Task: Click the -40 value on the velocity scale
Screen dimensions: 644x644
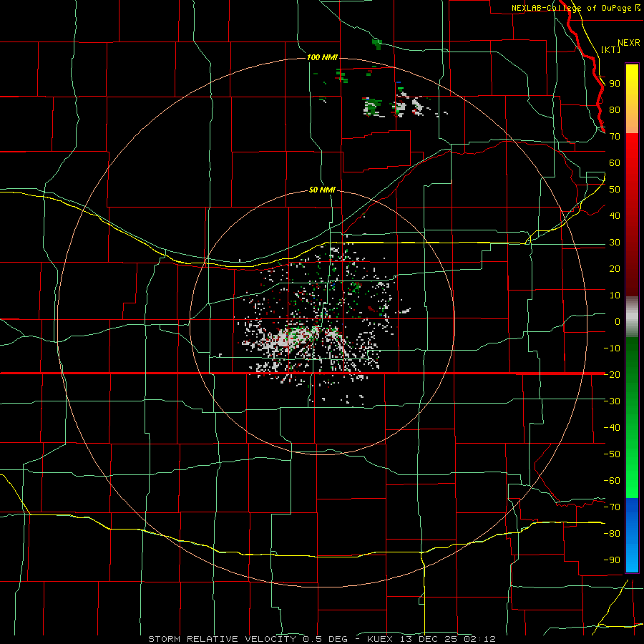Action: pyautogui.click(x=612, y=428)
